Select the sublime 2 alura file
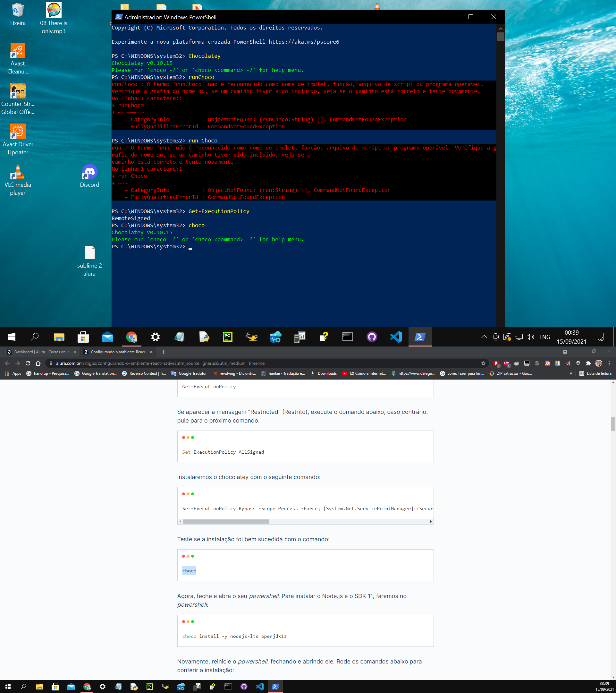Image resolution: width=616 pixels, height=693 pixels. [x=89, y=261]
